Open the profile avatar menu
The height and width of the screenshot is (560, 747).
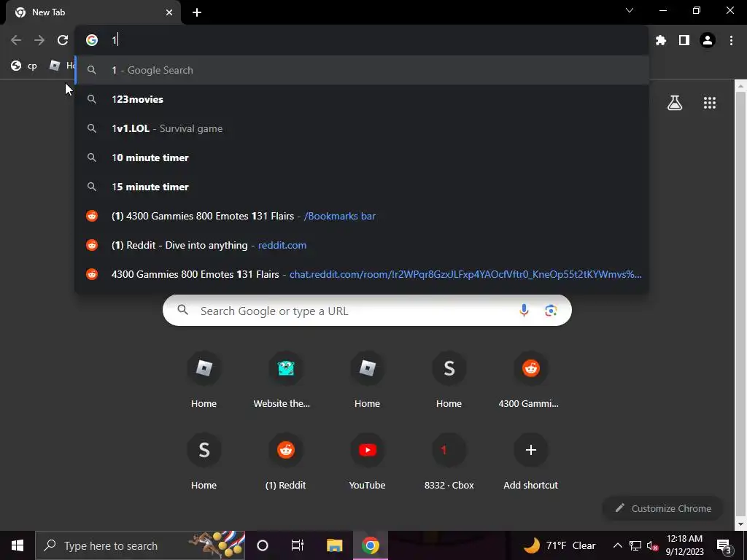[x=708, y=40]
